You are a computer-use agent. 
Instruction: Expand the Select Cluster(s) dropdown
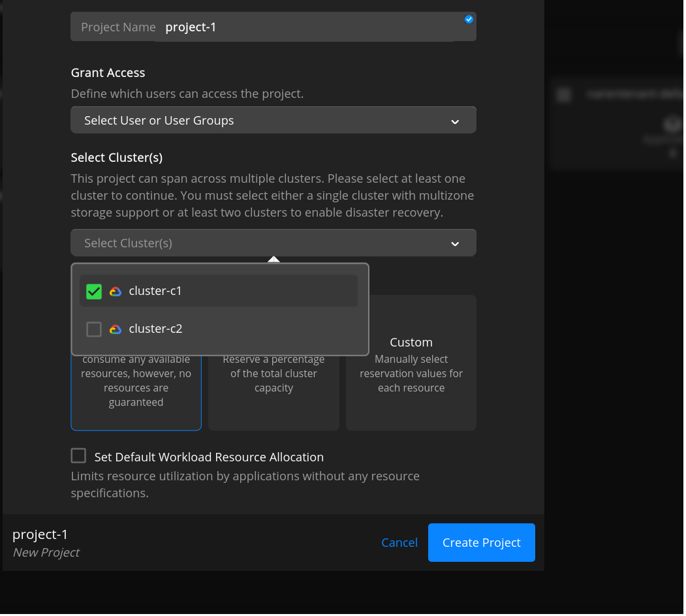(274, 243)
